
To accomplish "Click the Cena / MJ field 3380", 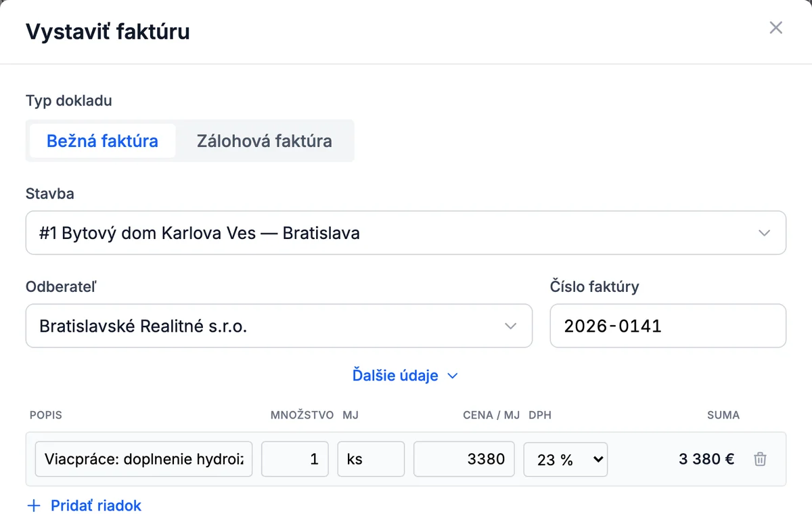I will [464, 459].
